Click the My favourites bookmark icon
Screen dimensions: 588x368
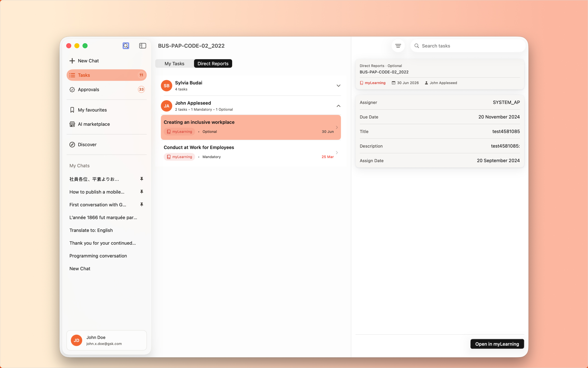pyautogui.click(x=72, y=110)
